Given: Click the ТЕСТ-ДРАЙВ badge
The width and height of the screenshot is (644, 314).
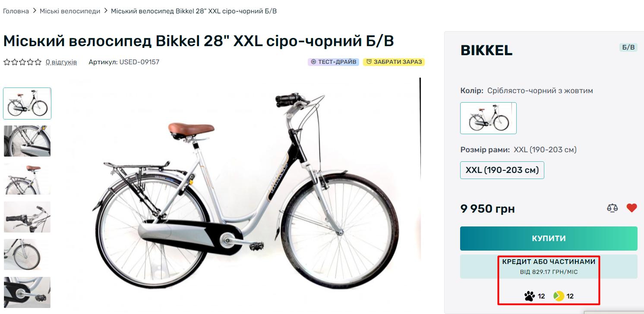Looking at the screenshot, I should 333,62.
